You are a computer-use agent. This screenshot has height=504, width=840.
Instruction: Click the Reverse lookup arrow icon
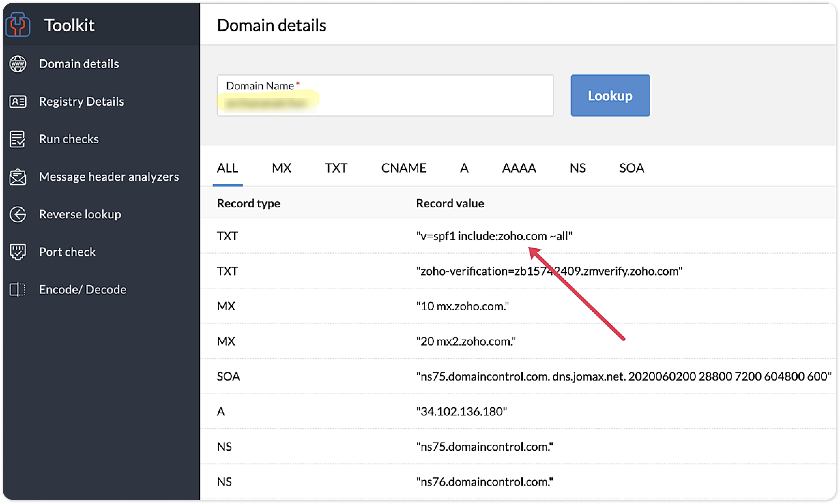click(18, 214)
